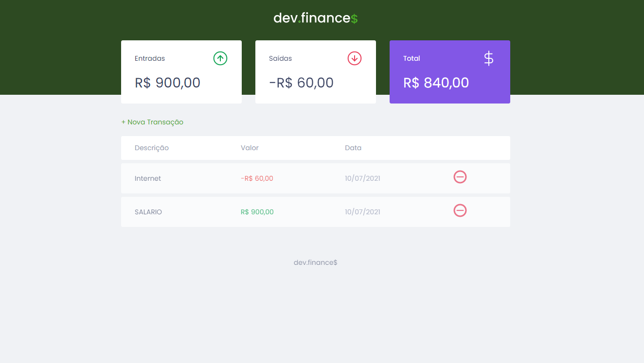
Task: Open the Nova Transação form
Action: [152, 122]
